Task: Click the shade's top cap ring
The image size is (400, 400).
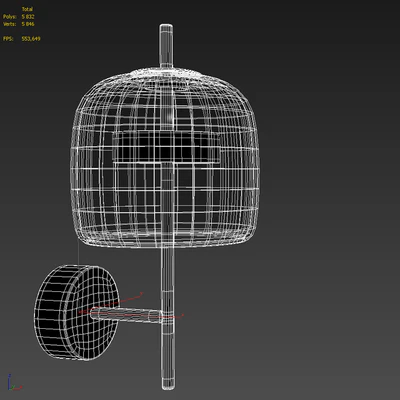Action: (166, 73)
